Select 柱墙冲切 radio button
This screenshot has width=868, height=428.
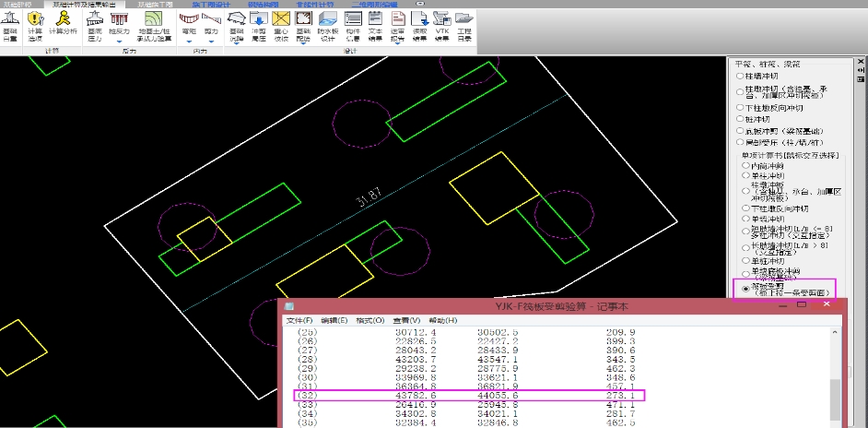(740, 76)
